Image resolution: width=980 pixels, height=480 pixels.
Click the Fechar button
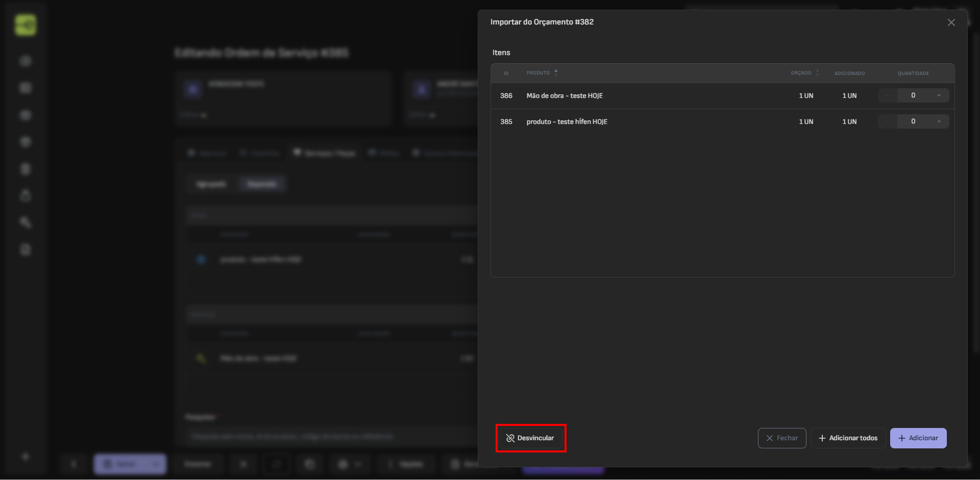782,438
